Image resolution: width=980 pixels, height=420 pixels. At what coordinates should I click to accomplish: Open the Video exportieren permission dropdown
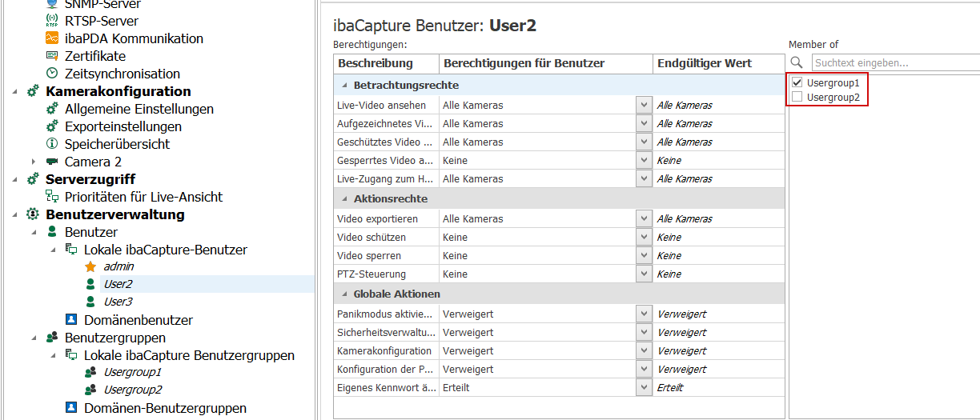coord(645,218)
